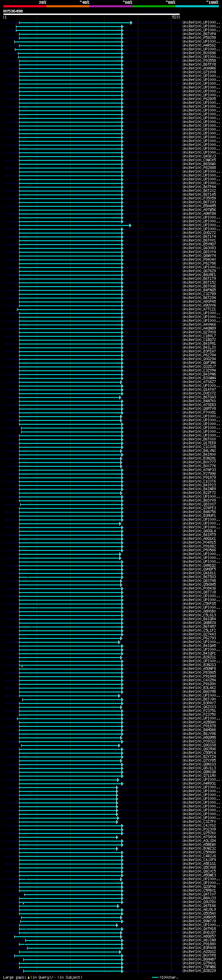Choose the UniRef100_Q0D272 entry
Viewport: 222px width, 980px height.
(x=199, y=233)
